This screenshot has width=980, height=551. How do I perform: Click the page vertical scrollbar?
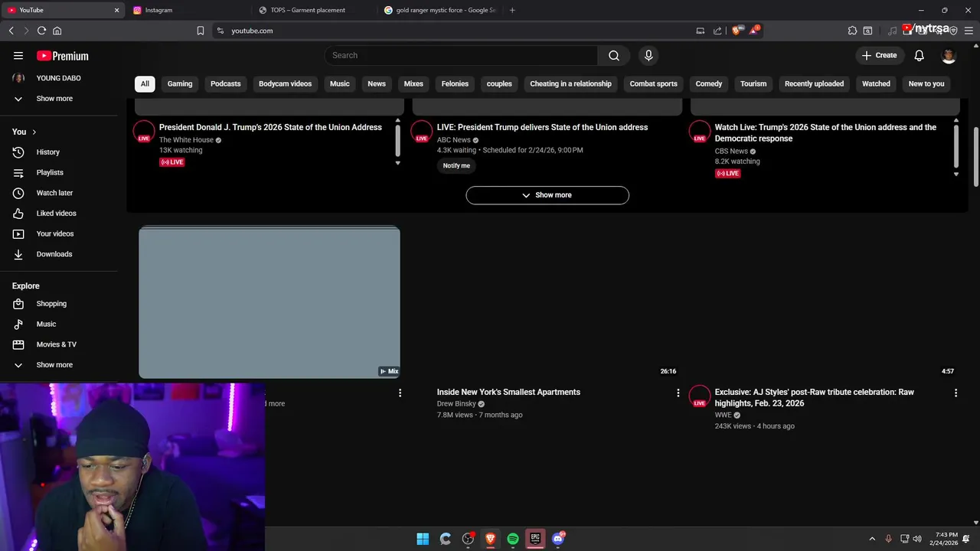point(976,157)
